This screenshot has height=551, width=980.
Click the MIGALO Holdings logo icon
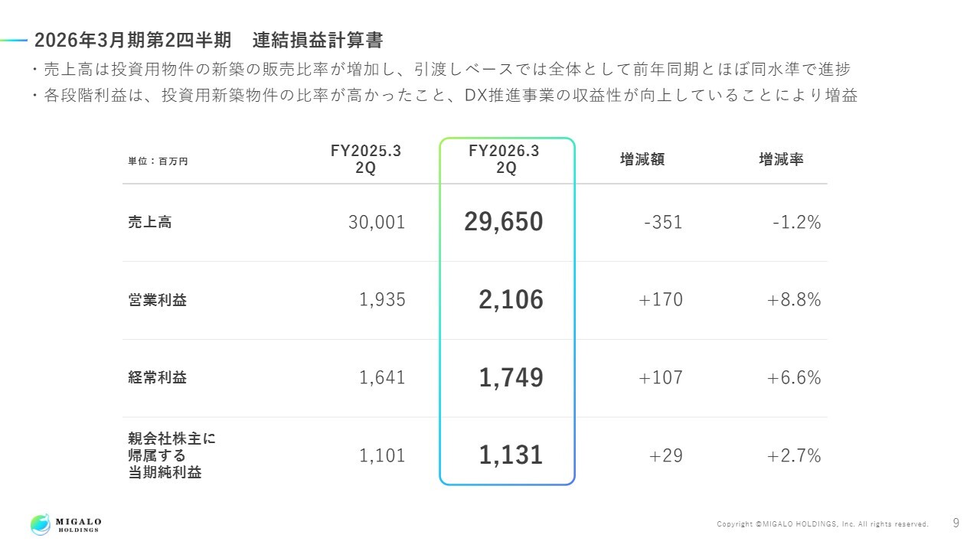click(x=41, y=524)
